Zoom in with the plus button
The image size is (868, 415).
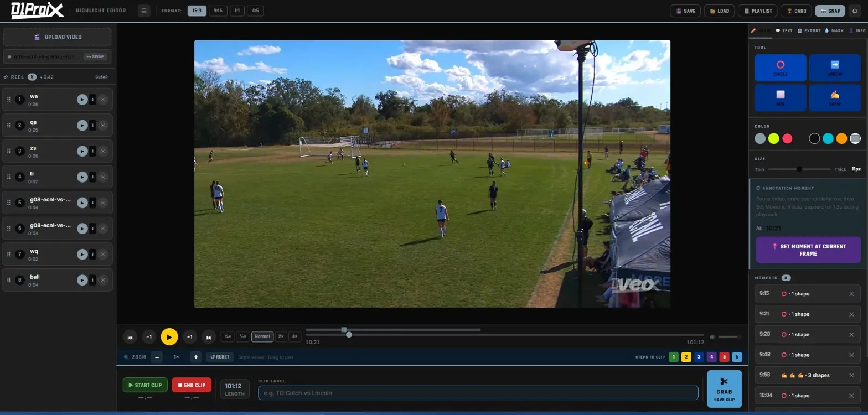pos(195,357)
